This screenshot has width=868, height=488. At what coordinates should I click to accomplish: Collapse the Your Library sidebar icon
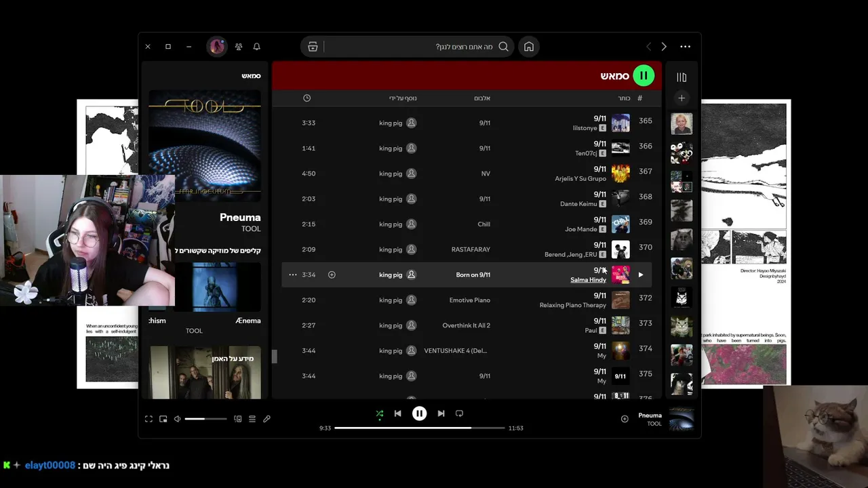682,77
